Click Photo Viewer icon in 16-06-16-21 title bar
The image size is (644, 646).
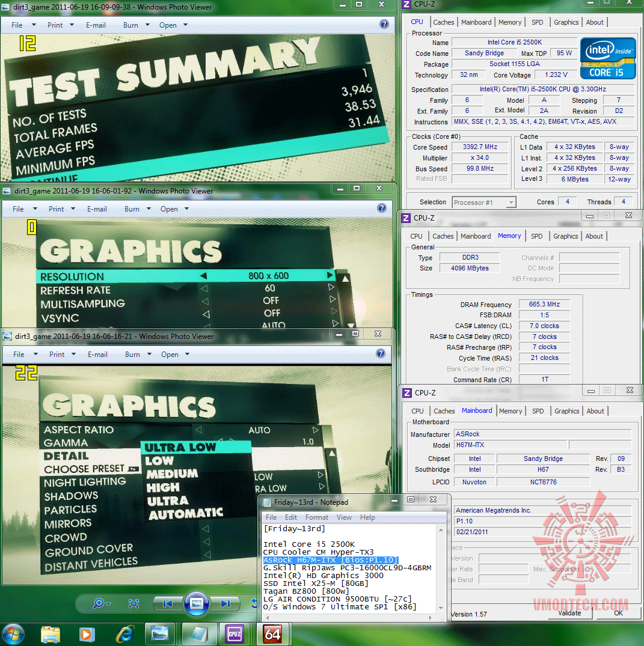[7, 337]
